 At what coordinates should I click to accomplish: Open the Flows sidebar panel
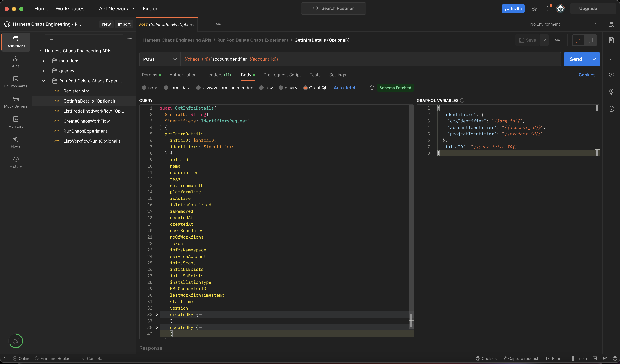16,142
